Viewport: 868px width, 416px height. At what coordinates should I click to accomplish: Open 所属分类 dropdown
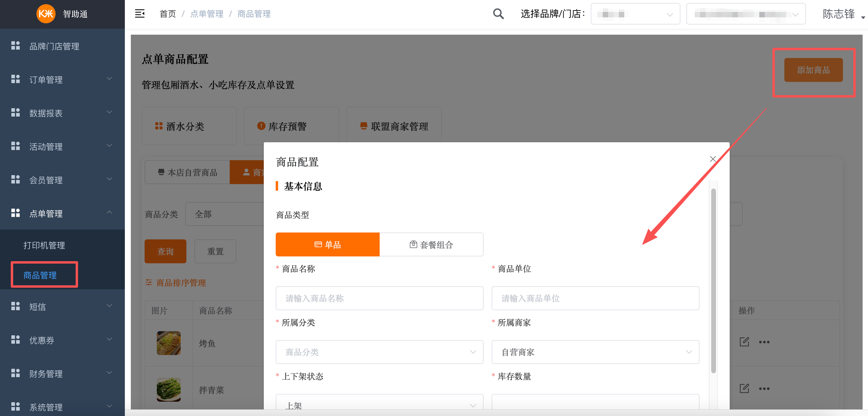click(x=379, y=352)
